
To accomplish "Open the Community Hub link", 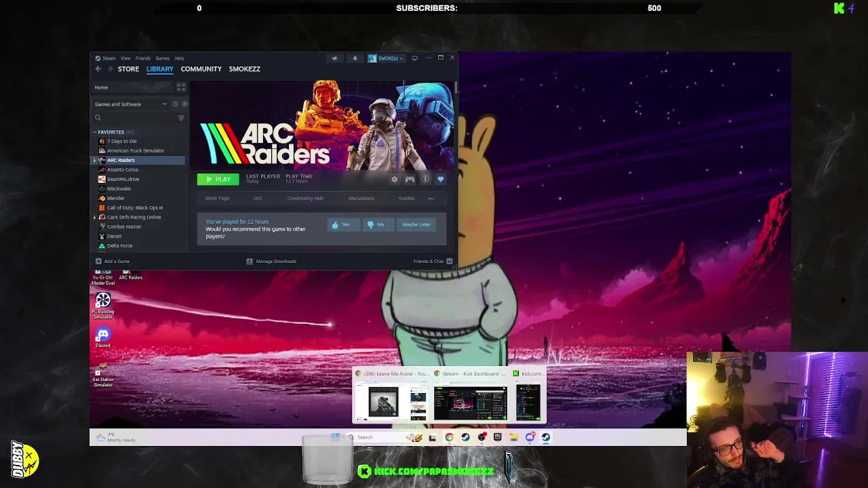I will (305, 198).
